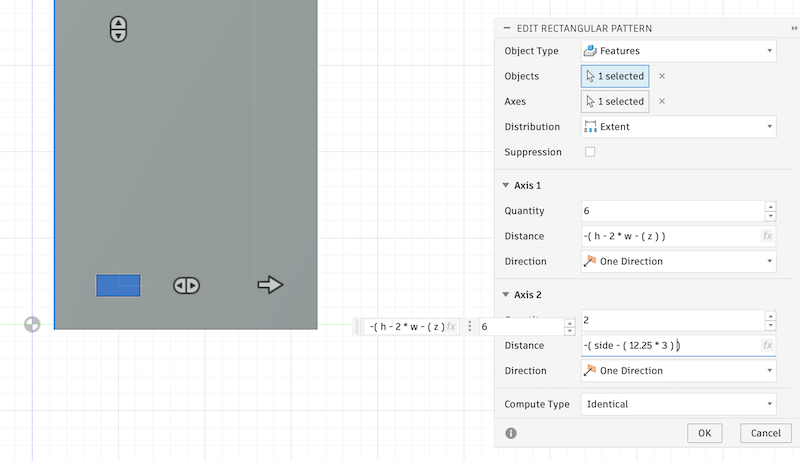The width and height of the screenshot is (800, 461).
Task: Increase Axis 1 Quantity with up arrow
Action: point(770,206)
